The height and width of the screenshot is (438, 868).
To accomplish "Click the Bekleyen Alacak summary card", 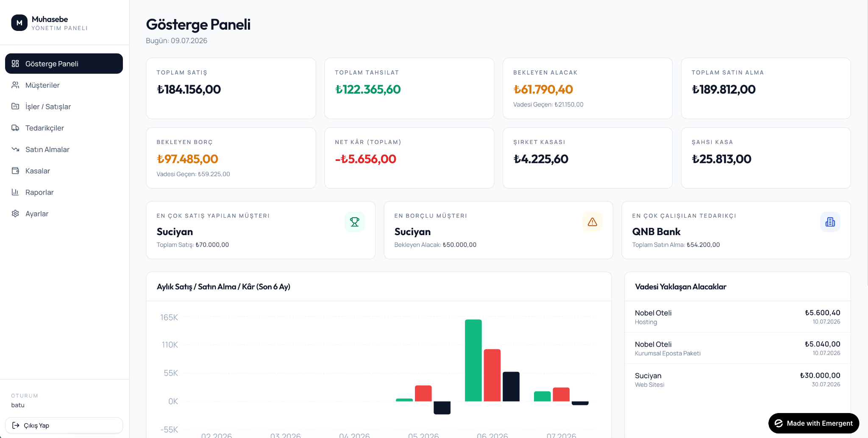I will (x=587, y=89).
